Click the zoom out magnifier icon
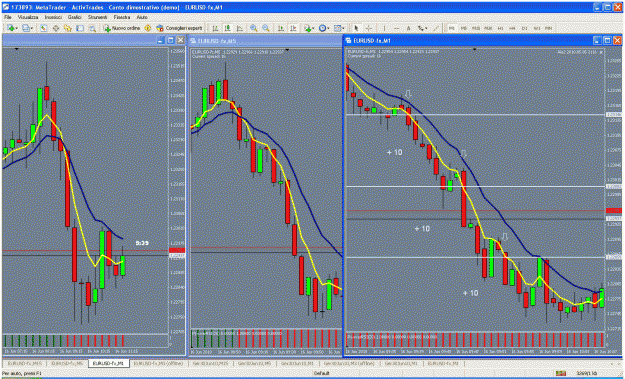Image resolution: width=625 pixels, height=379 pixels. click(266, 28)
